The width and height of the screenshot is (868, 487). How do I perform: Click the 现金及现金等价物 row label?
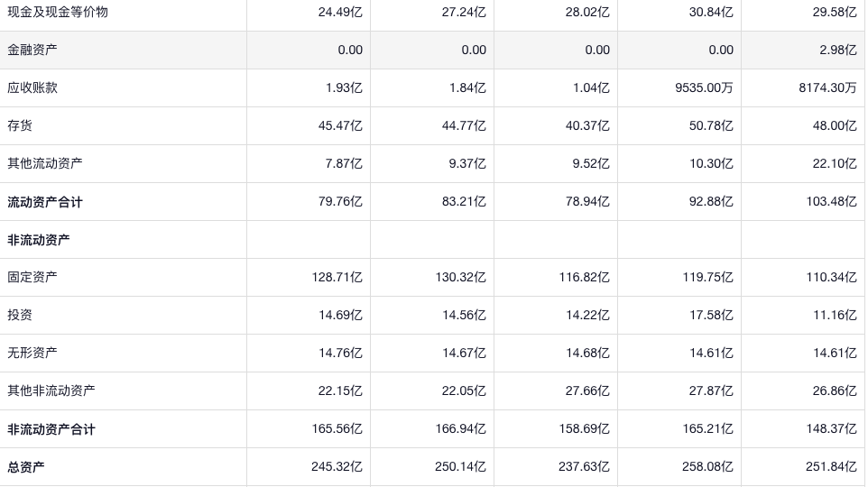58,12
